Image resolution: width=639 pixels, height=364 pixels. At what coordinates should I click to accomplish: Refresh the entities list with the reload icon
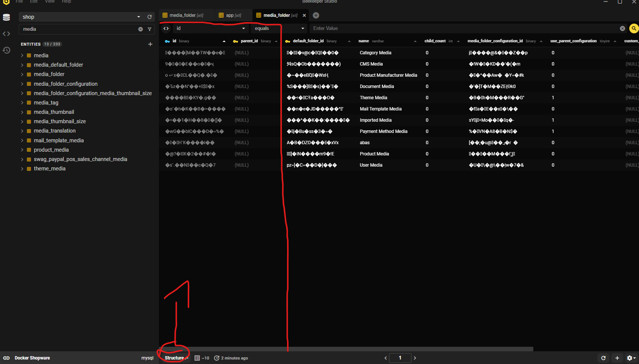click(150, 17)
